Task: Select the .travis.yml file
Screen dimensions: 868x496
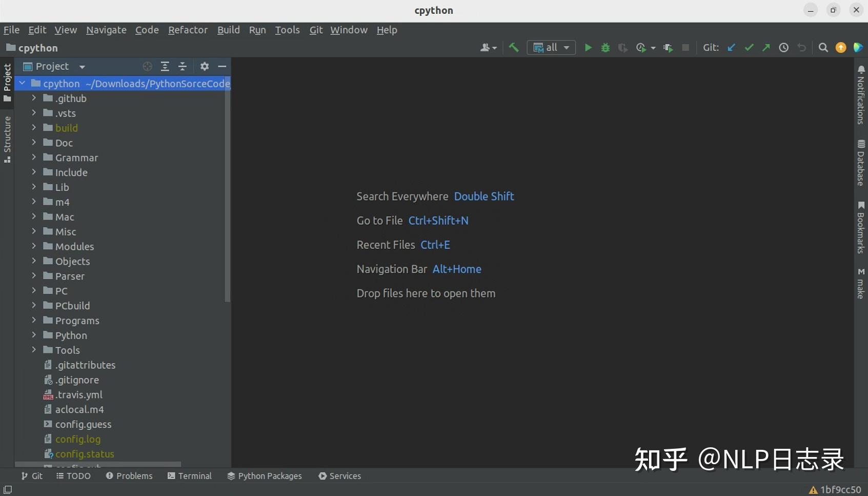Action: point(79,394)
